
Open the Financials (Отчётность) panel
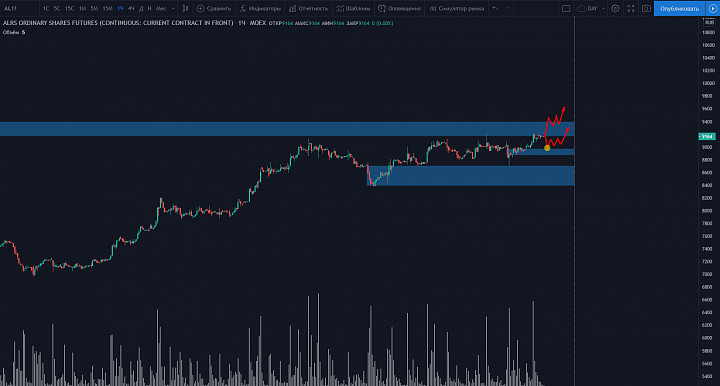coord(308,8)
